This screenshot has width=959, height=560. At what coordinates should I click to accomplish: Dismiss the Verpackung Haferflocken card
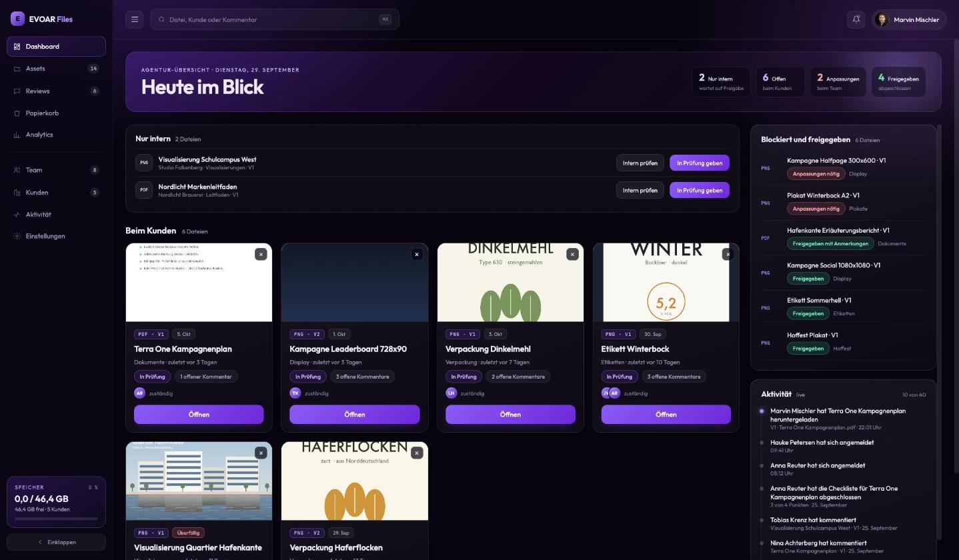pyautogui.click(x=417, y=453)
